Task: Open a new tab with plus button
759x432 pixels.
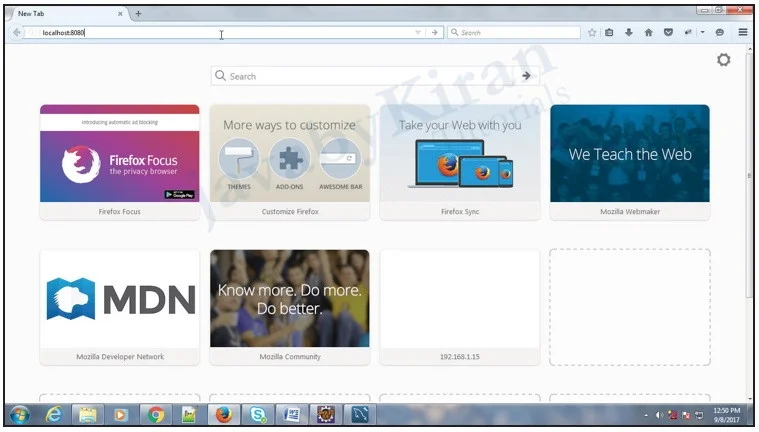Action: click(138, 14)
